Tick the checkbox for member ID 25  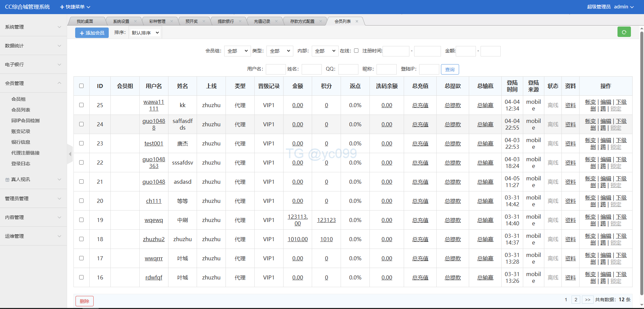click(x=81, y=105)
